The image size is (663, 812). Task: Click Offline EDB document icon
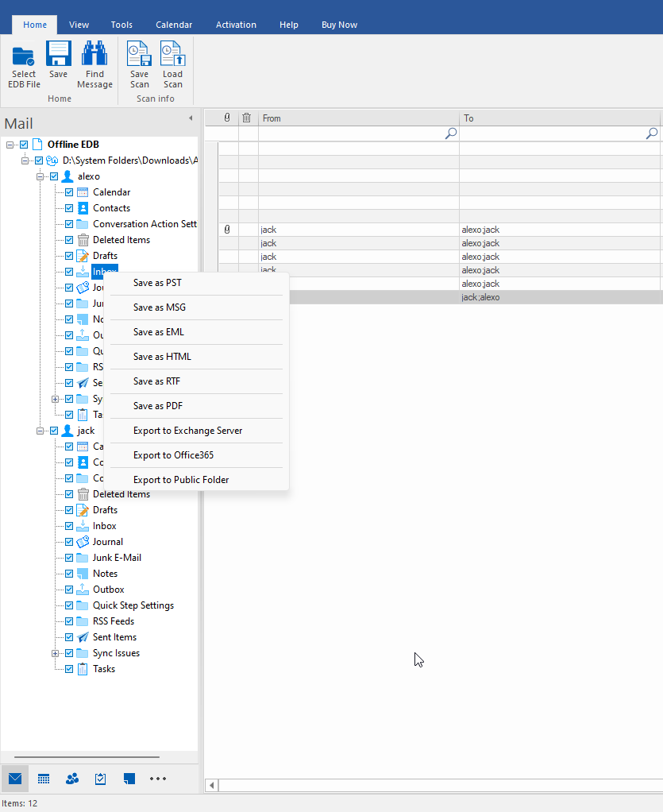(37, 145)
